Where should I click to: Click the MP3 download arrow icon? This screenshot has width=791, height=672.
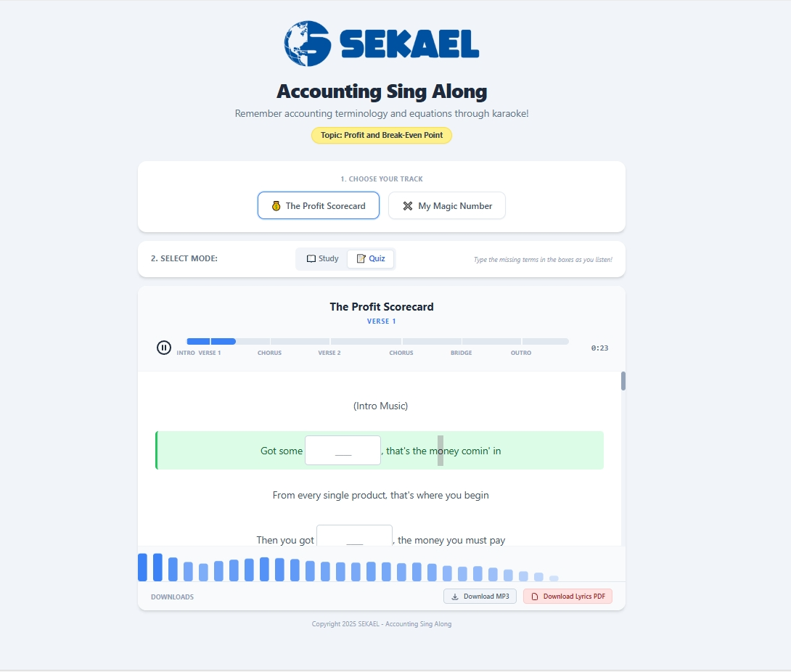pyautogui.click(x=455, y=597)
